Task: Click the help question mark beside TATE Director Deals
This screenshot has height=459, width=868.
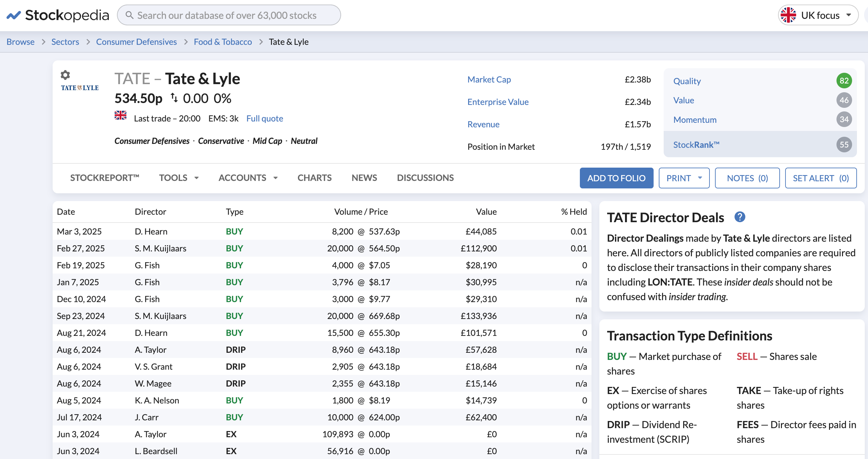Action: point(740,217)
